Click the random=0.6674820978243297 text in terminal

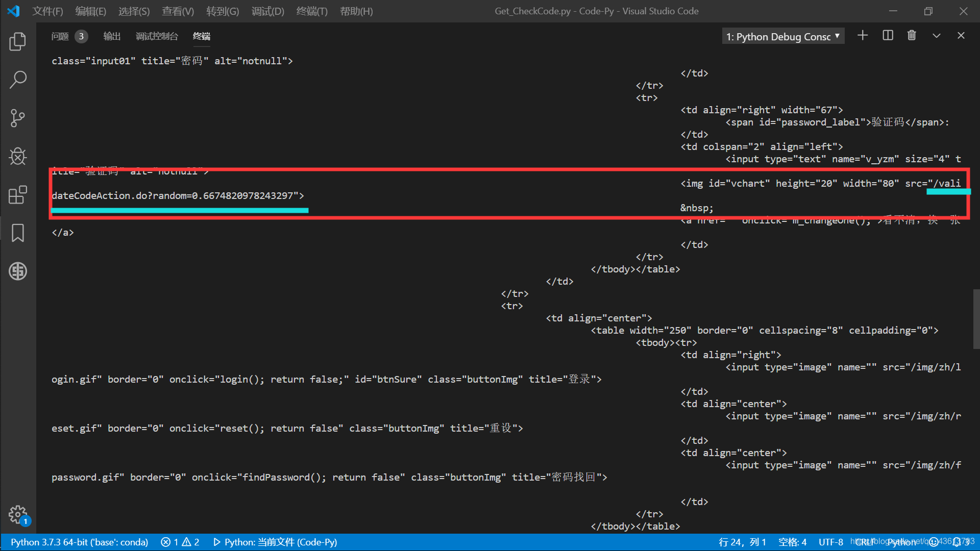[x=223, y=195]
